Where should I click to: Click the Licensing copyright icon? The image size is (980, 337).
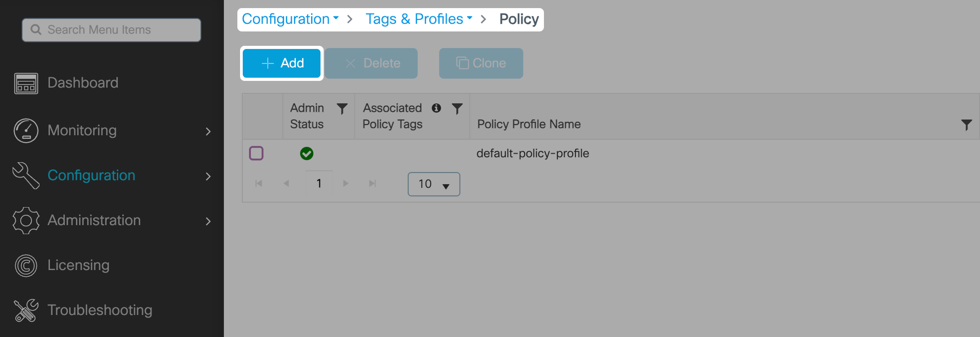pos(26,266)
